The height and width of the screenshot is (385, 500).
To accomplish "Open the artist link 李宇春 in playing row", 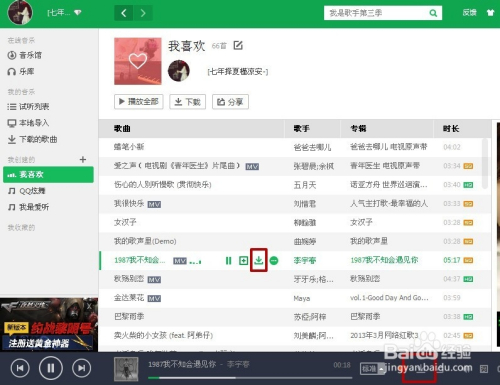I will [305, 260].
